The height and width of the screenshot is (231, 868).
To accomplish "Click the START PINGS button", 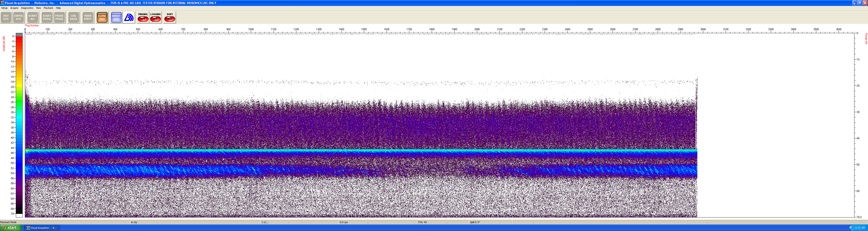I will [x=47, y=18].
